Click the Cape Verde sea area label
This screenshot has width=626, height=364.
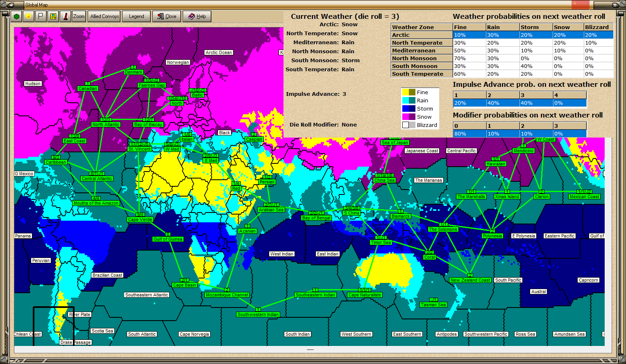point(140,219)
